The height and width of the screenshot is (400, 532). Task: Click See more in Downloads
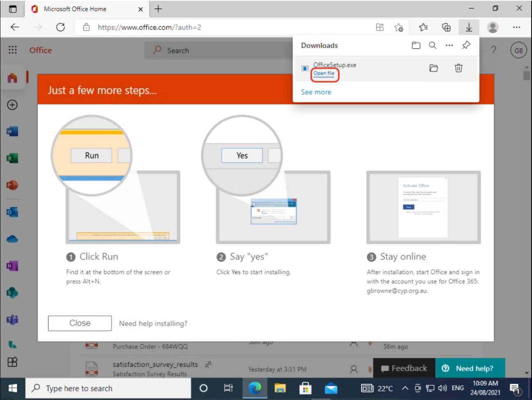[x=316, y=92]
